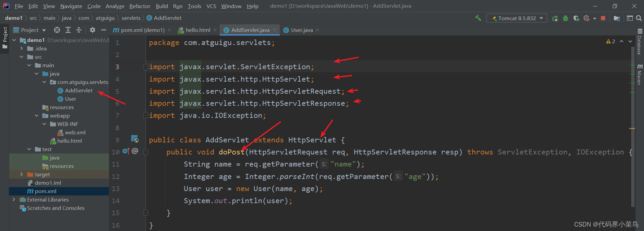Hide the Project tool window
Screen dimensions: 644x231
tap(104, 30)
